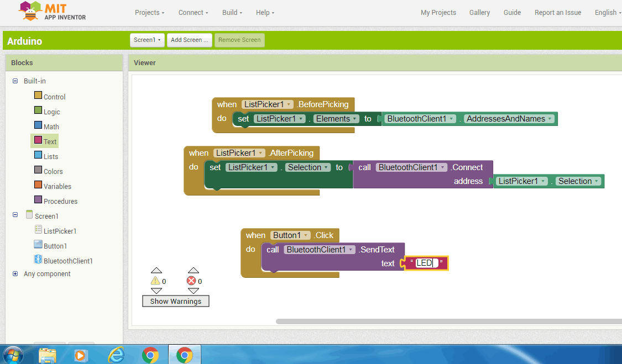Viewport: 622px width, 364px height.
Task: Click the ListPicker1 component icon
Action: click(38, 229)
